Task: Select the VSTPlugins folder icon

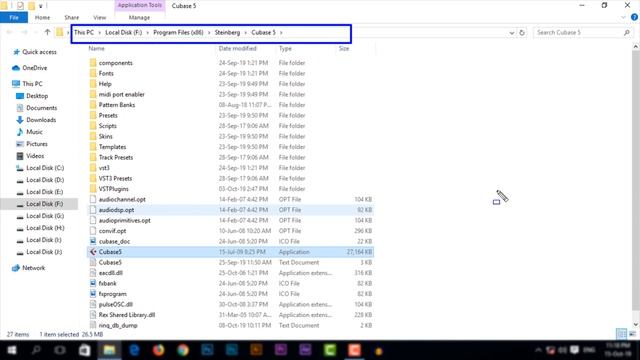Action: 93,189
